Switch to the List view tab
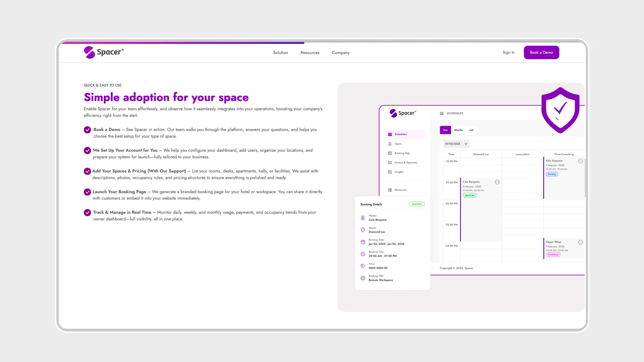 tap(471, 130)
